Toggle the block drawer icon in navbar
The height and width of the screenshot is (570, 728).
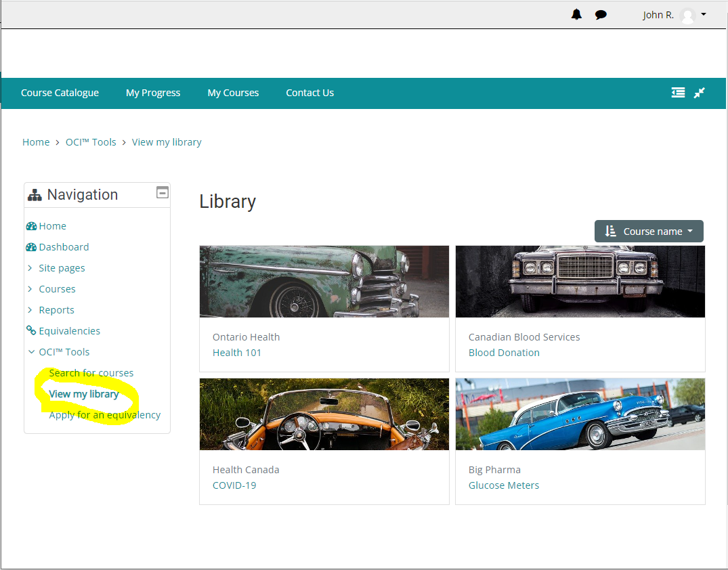point(678,93)
